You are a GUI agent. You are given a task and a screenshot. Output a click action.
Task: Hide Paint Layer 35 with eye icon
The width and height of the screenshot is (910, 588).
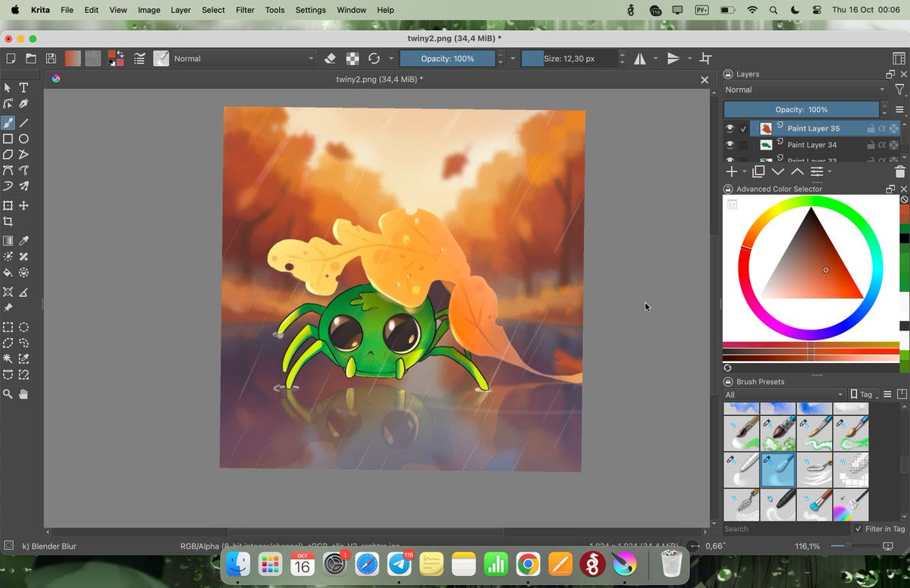click(x=730, y=129)
